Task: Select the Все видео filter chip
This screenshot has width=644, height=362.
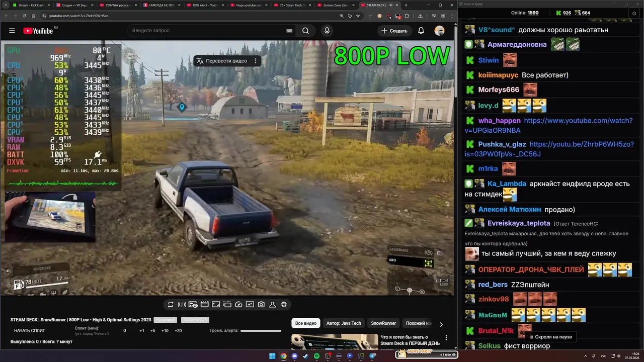Action: click(x=306, y=323)
